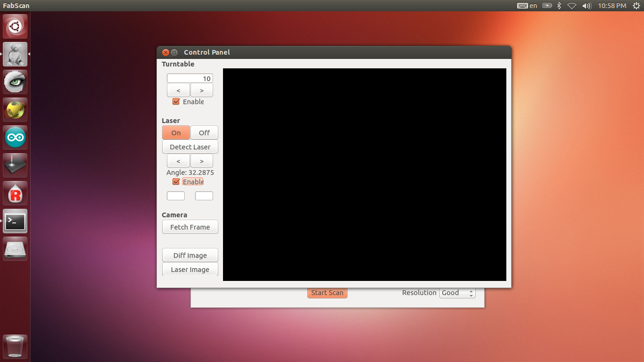Screen dimensions: 644x362
Task: Open the Wi-Fi network indicator
Action: (x=572, y=6)
